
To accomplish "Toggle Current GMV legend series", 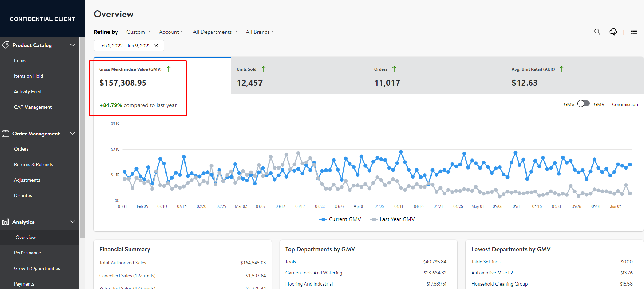I will click(340, 219).
